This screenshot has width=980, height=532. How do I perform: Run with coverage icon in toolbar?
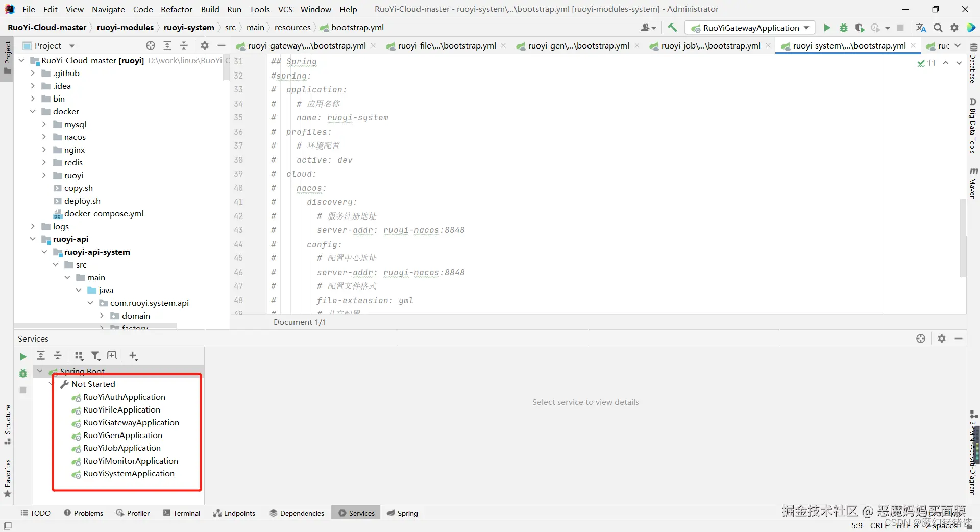860,28
